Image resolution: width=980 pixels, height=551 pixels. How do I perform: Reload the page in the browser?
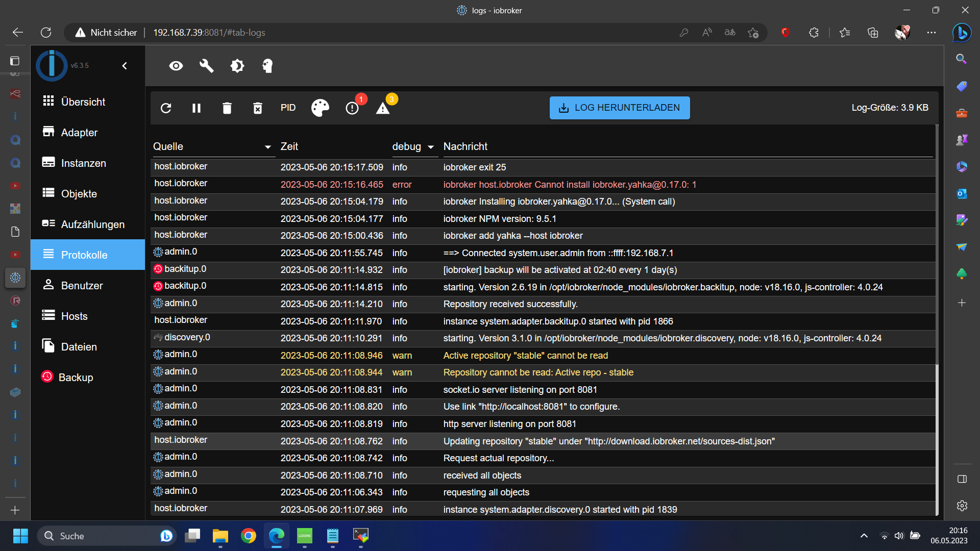[46, 33]
